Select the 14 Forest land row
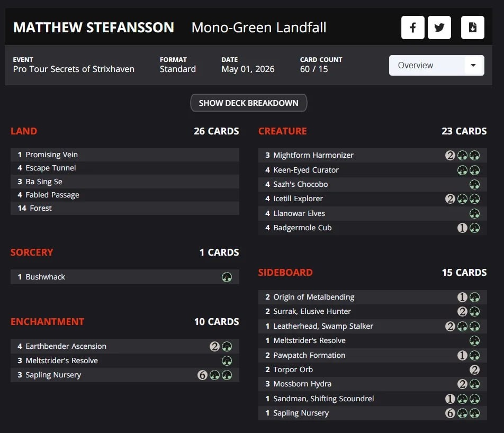This screenshot has width=504, height=433. click(125, 209)
